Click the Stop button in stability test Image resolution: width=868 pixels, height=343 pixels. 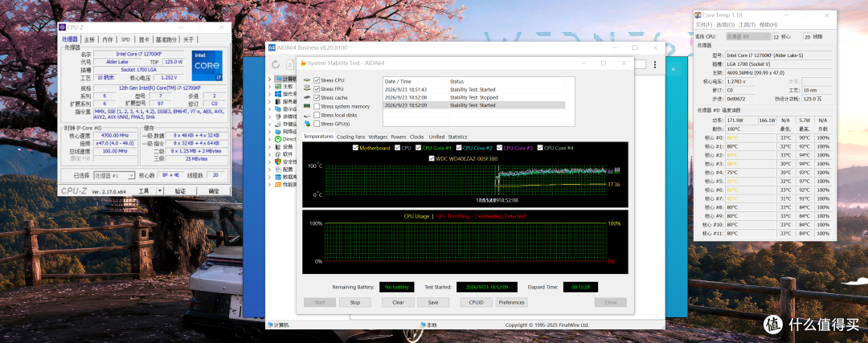[355, 303]
